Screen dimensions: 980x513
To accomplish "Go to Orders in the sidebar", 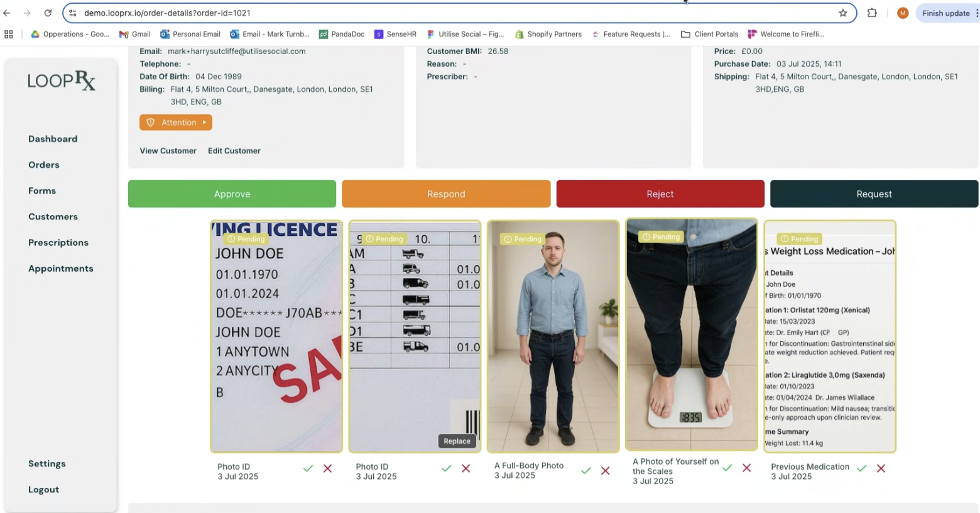I will [44, 165].
